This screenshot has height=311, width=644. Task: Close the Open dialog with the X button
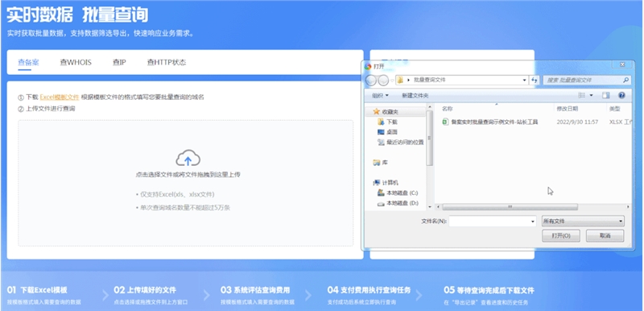622,64
